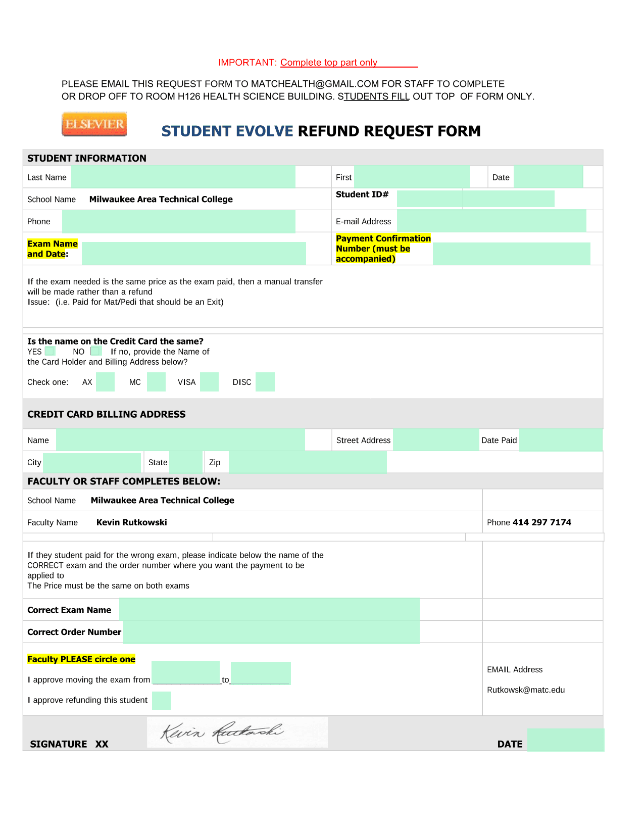Check the YES credit card name checkbox

coord(49,351)
